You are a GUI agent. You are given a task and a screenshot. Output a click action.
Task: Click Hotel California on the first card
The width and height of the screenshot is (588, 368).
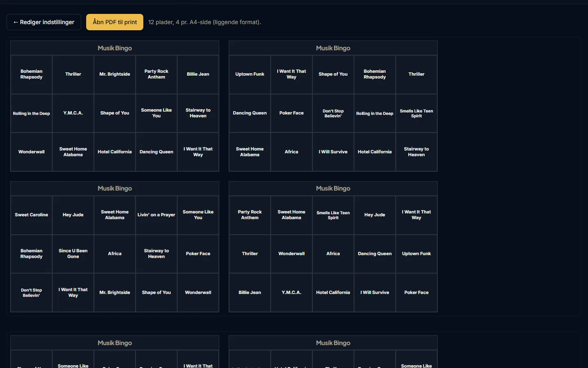(115, 152)
